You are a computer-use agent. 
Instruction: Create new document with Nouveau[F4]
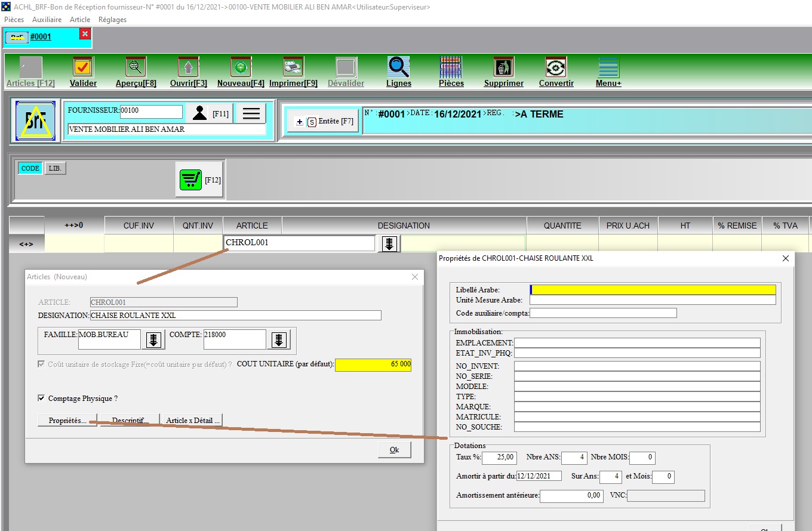pos(241,67)
